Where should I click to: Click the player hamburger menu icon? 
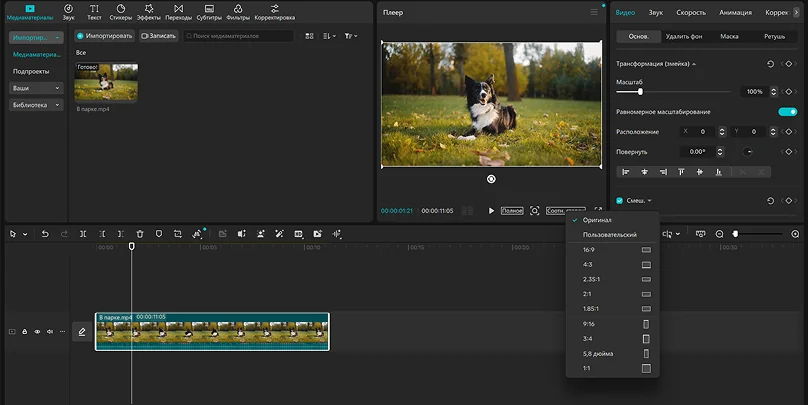594,12
